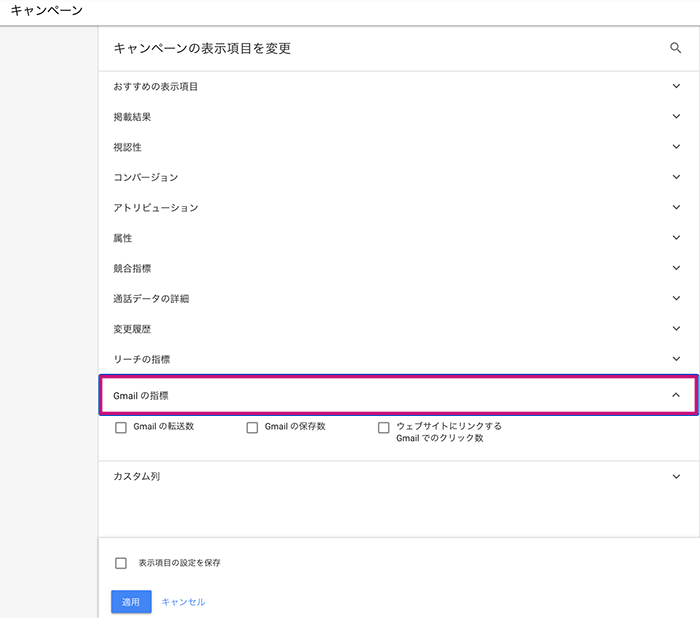Open the コンバージョン section chevron

tap(676, 177)
